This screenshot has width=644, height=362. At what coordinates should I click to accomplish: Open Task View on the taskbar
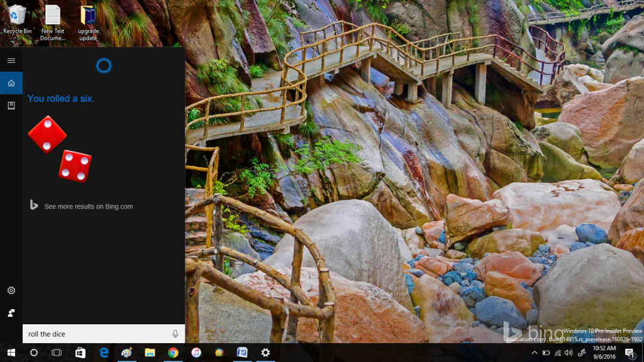tap(57, 353)
